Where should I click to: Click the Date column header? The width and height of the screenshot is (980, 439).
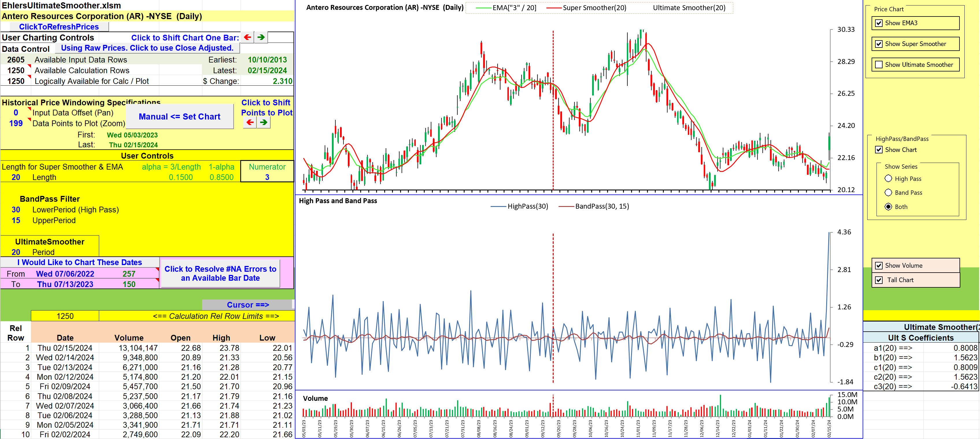click(x=65, y=338)
